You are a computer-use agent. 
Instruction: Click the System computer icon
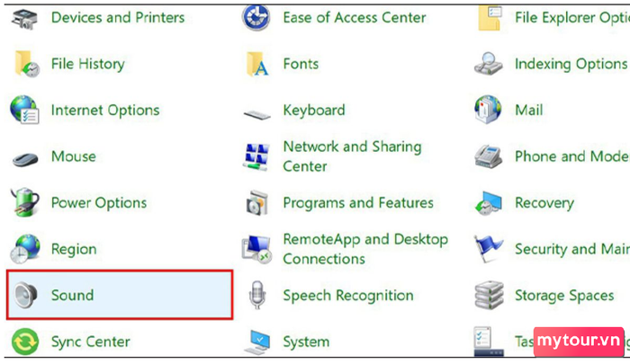click(257, 342)
